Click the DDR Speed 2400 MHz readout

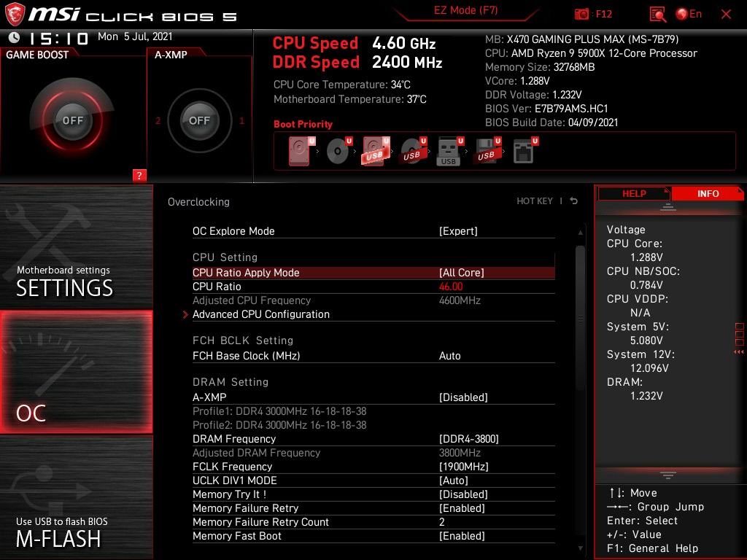357,62
